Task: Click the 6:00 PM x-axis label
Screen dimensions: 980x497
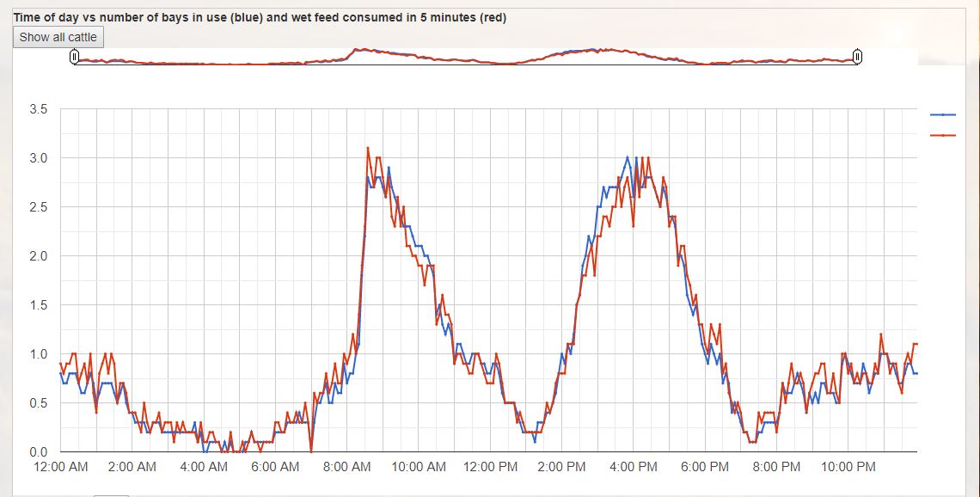Action: [705, 467]
